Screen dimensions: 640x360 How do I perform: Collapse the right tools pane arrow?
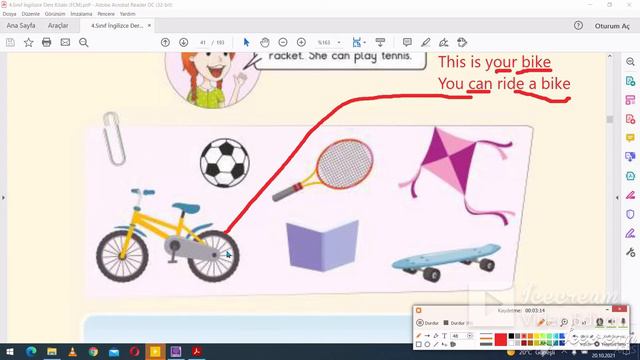[x=617, y=198]
